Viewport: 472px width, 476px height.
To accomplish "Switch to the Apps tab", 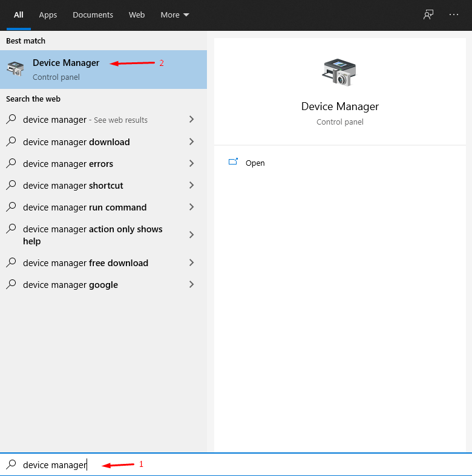I will click(x=48, y=15).
